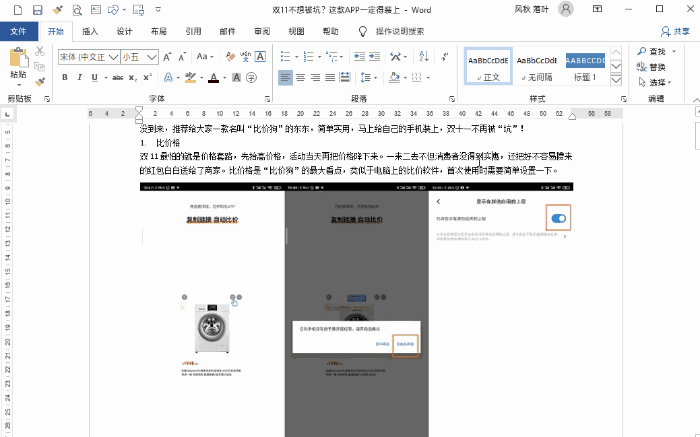Clear all formatting with the eraser icon
This screenshot has width=700, height=437.
click(x=230, y=57)
